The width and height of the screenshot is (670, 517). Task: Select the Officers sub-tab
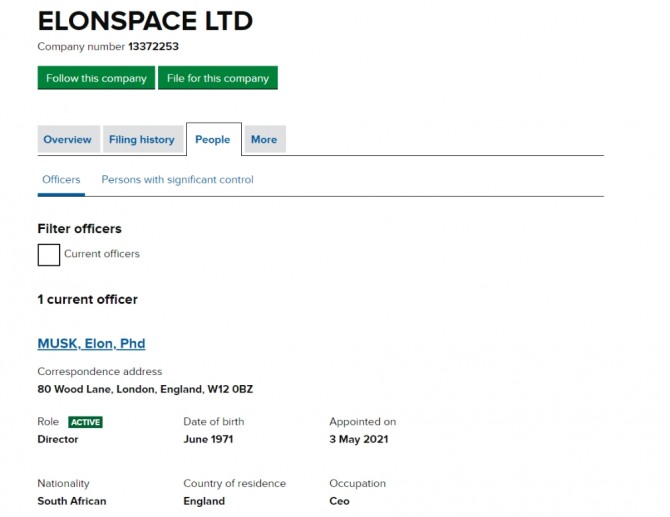pos(61,180)
